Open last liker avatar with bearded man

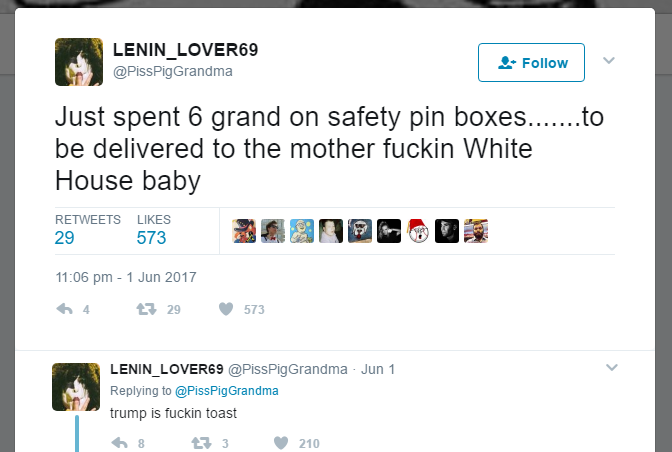476,231
